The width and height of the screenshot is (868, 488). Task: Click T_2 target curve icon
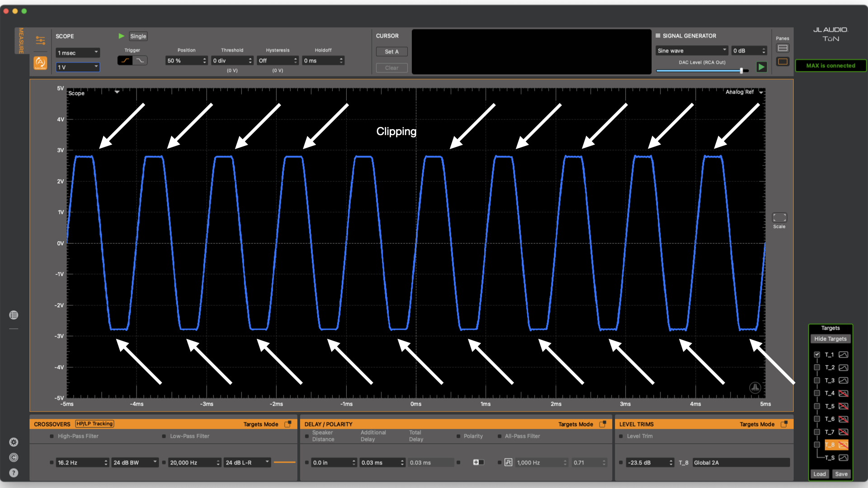(x=843, y=368)
